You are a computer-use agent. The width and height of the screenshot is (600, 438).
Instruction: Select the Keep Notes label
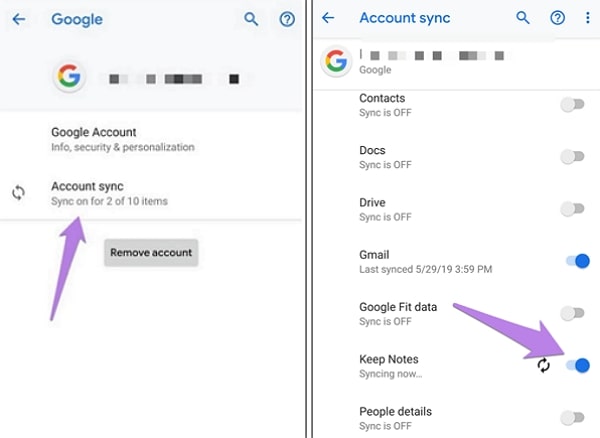389,359
